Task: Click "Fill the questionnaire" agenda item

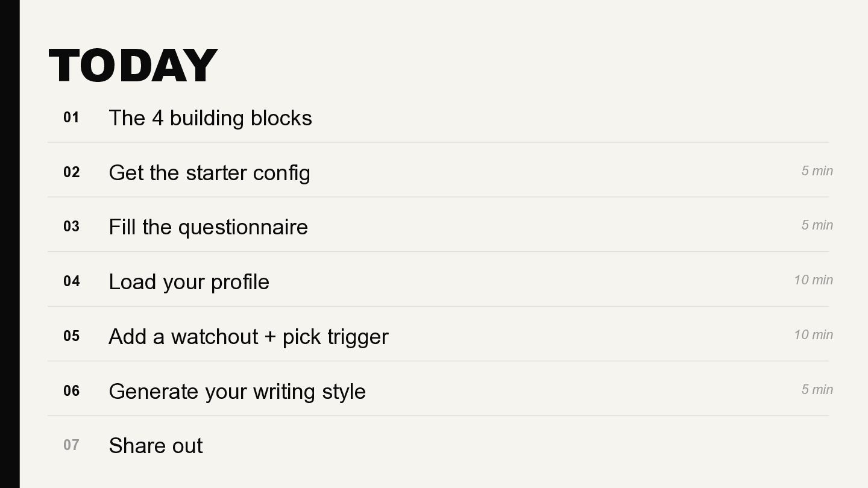Action: [208, 227]
